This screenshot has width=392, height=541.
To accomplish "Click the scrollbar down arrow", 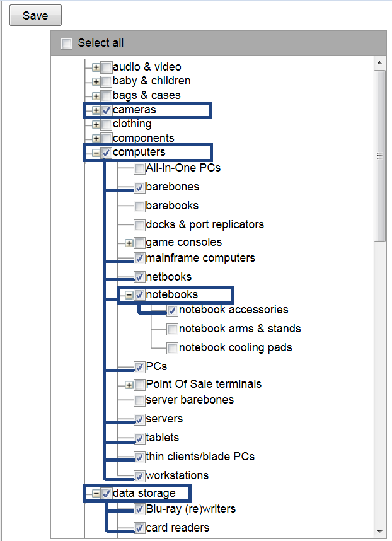I will [x=380, y=532].
